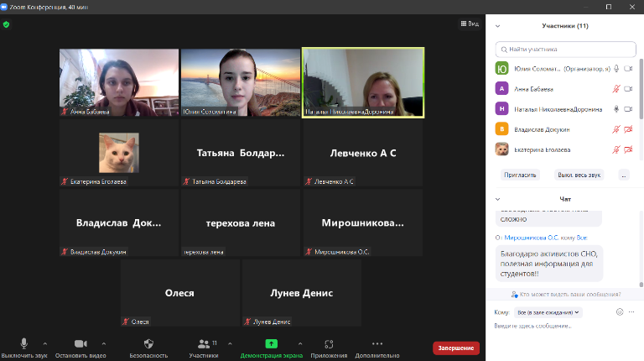Image resolution: width=644 pixels, height=361 pixels.
Task: Toggle camera with Остановить видео
Action: [x=80, y=343]
